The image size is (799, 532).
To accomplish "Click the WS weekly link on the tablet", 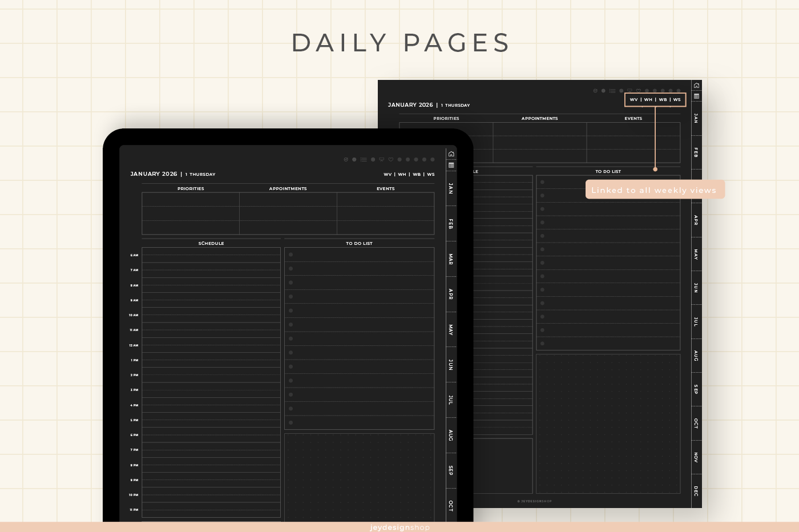I will click(431, 175).
